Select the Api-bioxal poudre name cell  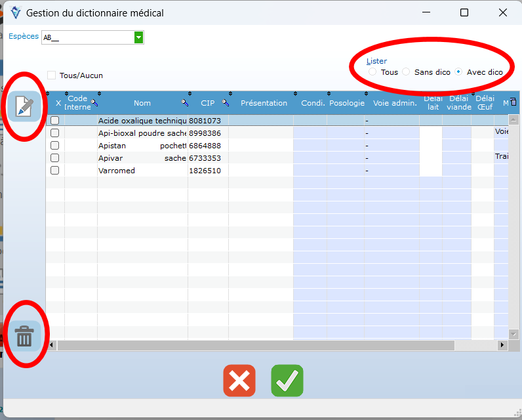[142, 133]
